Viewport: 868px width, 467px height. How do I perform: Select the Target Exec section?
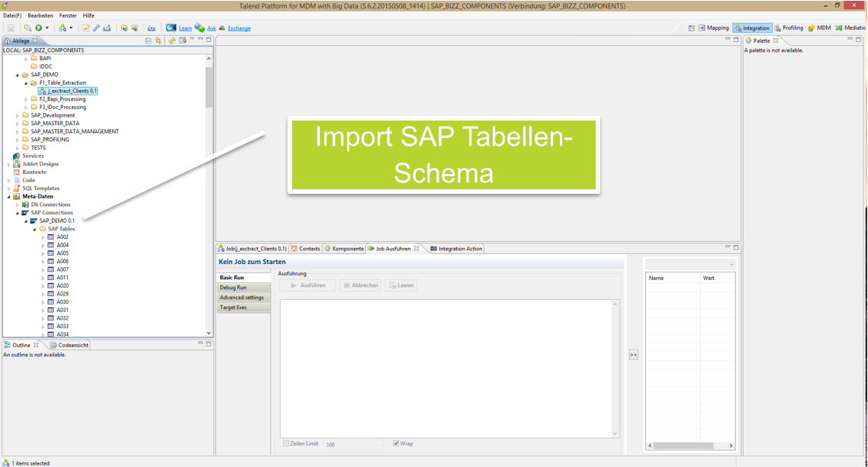pyautogui.click(x=244, y=308)
